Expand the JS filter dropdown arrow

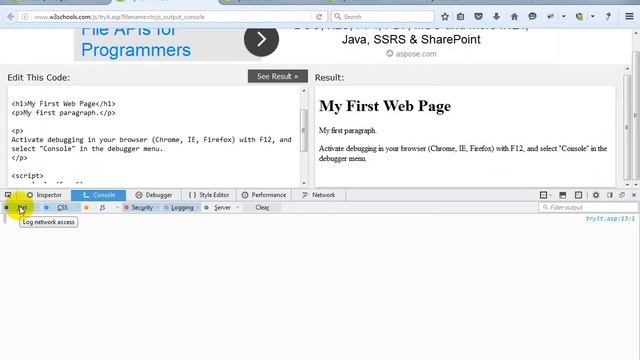point(117,208)
